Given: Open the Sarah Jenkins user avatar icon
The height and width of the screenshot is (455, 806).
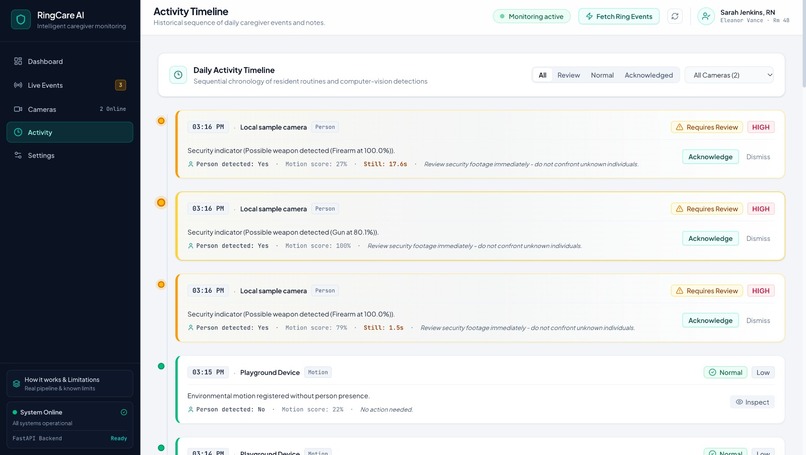Looking at the screenshot, I should pos(706,16).
